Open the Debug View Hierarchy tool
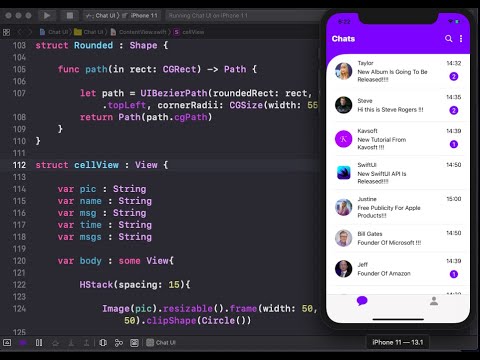Image resolution: width=480 pixels, height=360 pixels. click(x=103, y=343)
